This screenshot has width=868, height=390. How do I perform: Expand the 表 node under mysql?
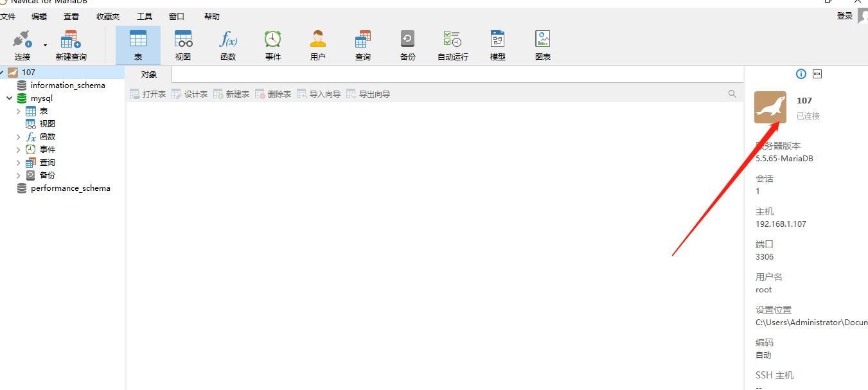[19, 111]
